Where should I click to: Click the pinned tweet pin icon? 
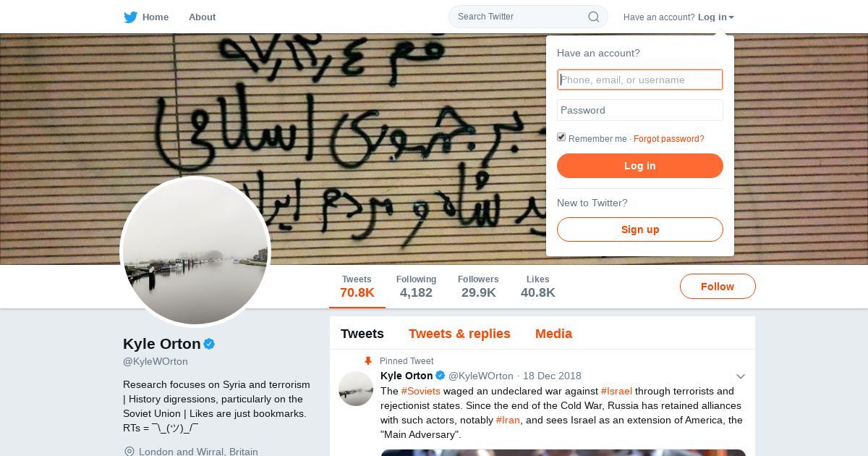tap(367, 360)
